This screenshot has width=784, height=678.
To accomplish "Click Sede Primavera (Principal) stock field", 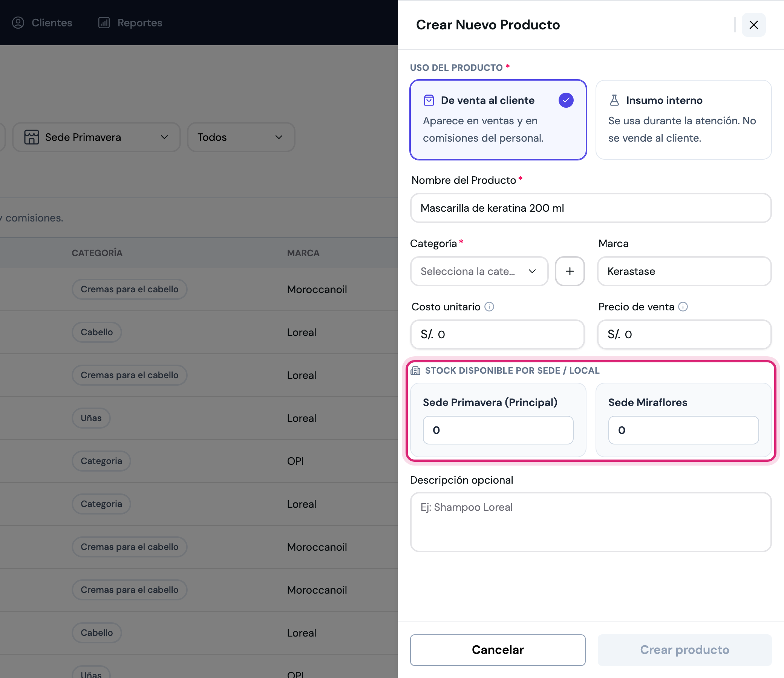I will click(x=498, y=430).
